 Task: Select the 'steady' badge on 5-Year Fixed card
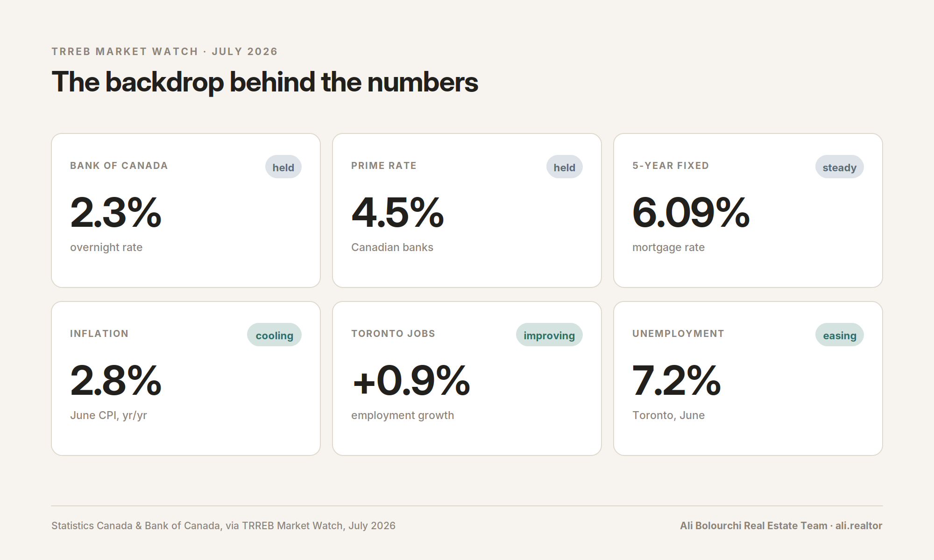tap(840, 167)
